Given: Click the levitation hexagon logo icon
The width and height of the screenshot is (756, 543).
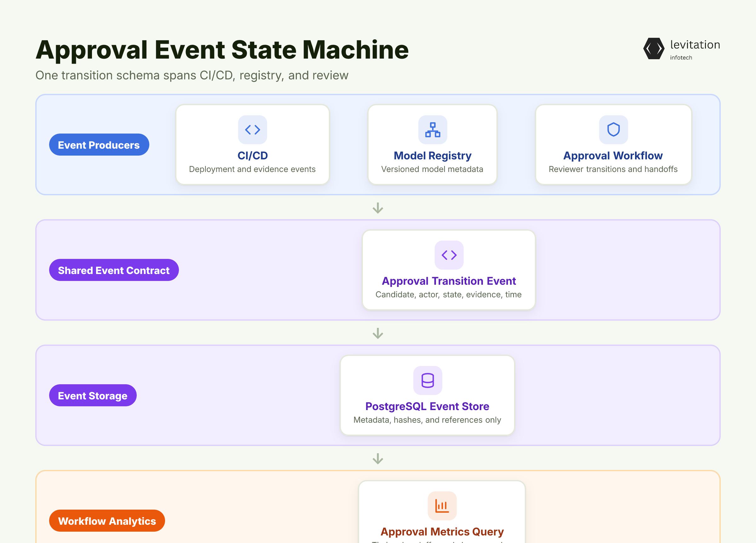Looking at the screenshot, I should 654,49.
